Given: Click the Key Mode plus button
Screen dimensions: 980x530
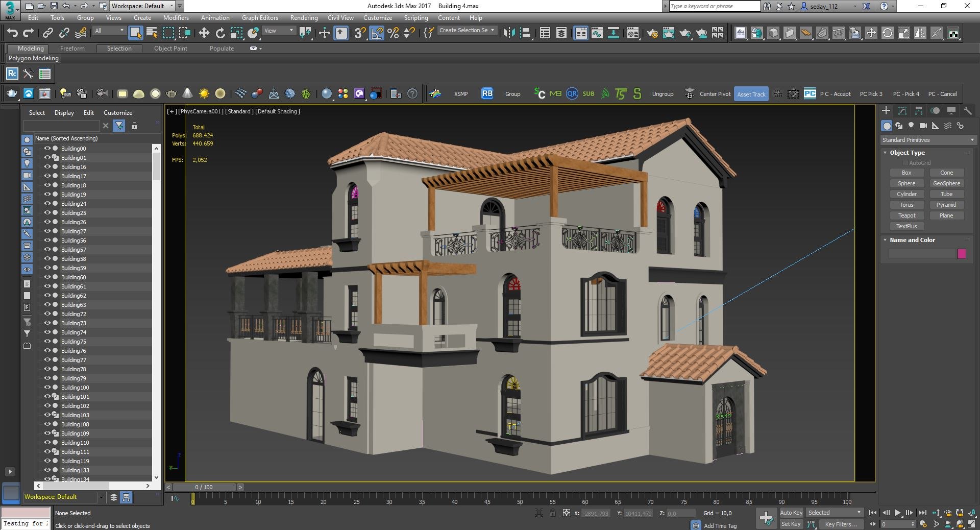Looking at the screenshot, I should (766, 518).
